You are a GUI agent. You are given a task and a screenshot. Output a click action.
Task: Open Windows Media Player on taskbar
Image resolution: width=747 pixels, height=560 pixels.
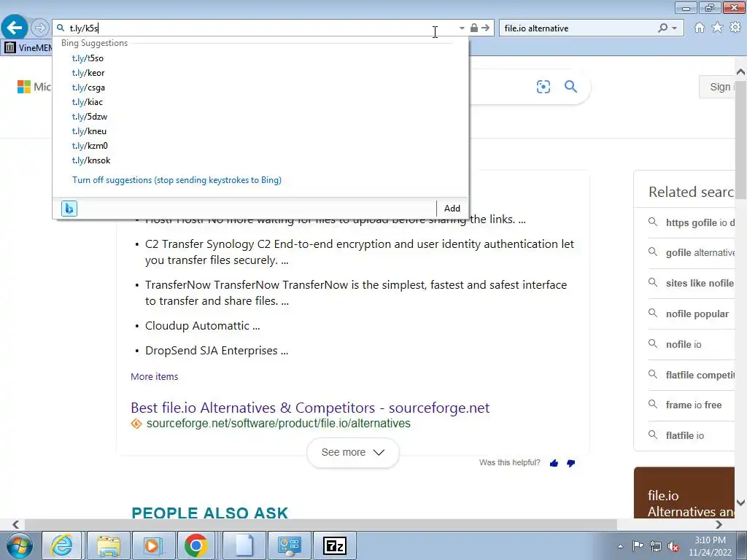click(x=152, y=545)
